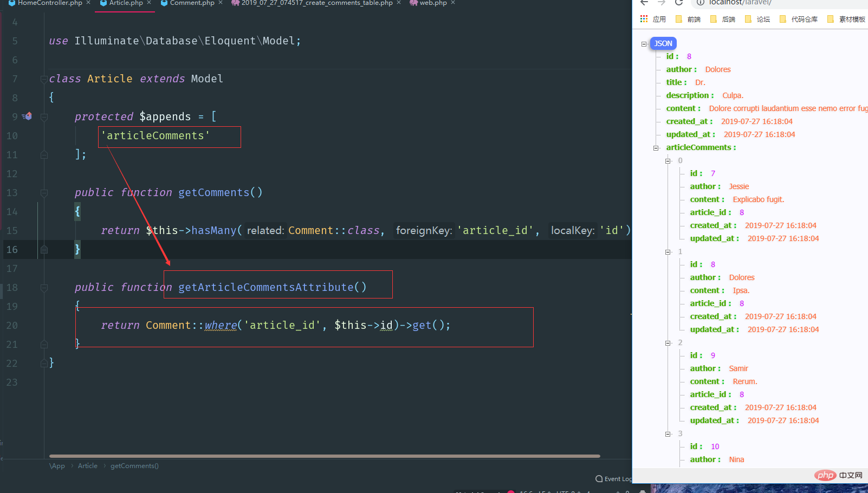Click the content value 'Ipsa.'
This screenshot has height=493, width=868.
(x=741, y=290)
